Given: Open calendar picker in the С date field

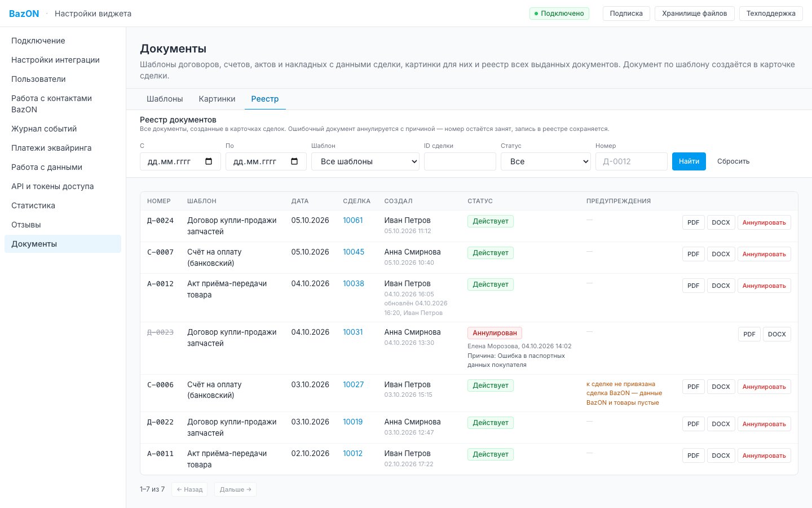Looking at the screenshot, I should (x=209, y=161).
